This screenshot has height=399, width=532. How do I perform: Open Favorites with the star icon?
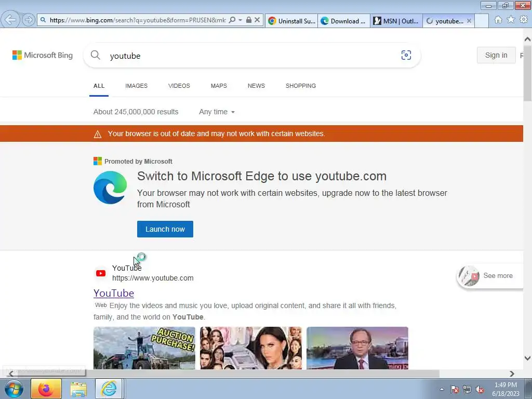point(511,20)
